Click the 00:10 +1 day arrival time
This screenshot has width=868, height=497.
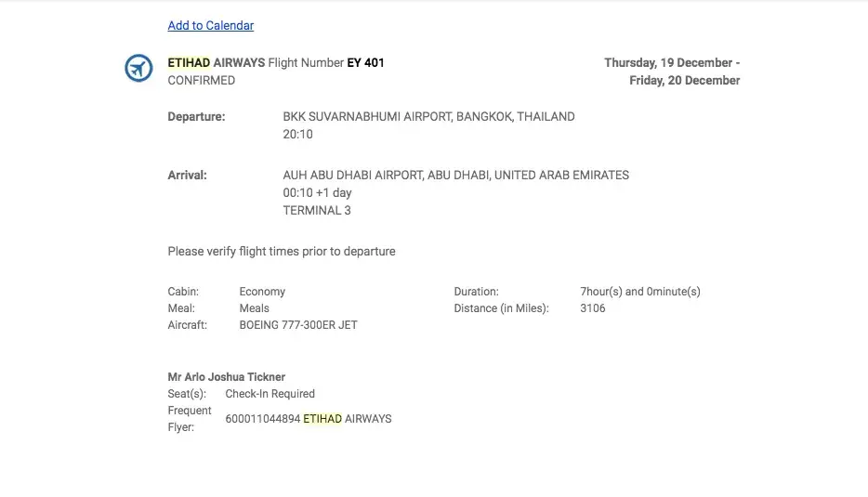coord(317,193)
